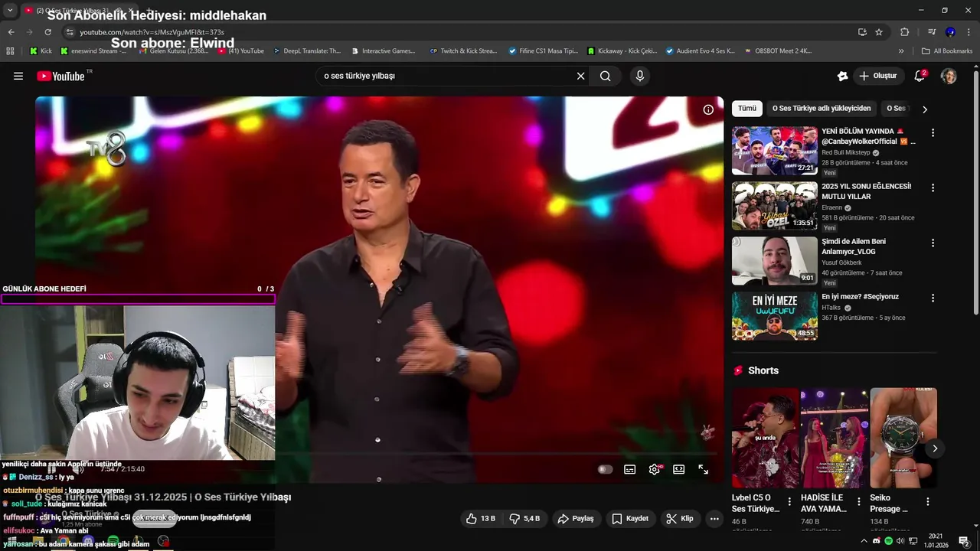
Task: Select the Tümü filter chip
Action: tap(747, 109)
